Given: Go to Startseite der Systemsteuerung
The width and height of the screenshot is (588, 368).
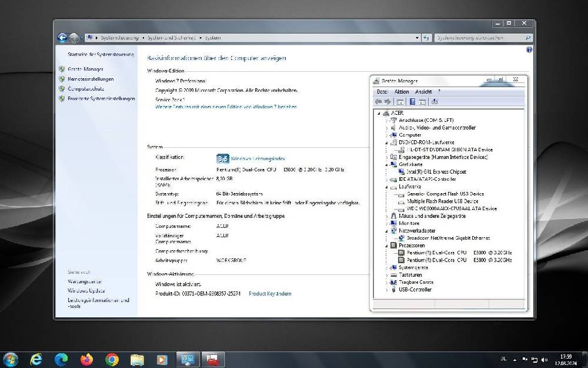Looking at the screenshot, I should 101,54.
